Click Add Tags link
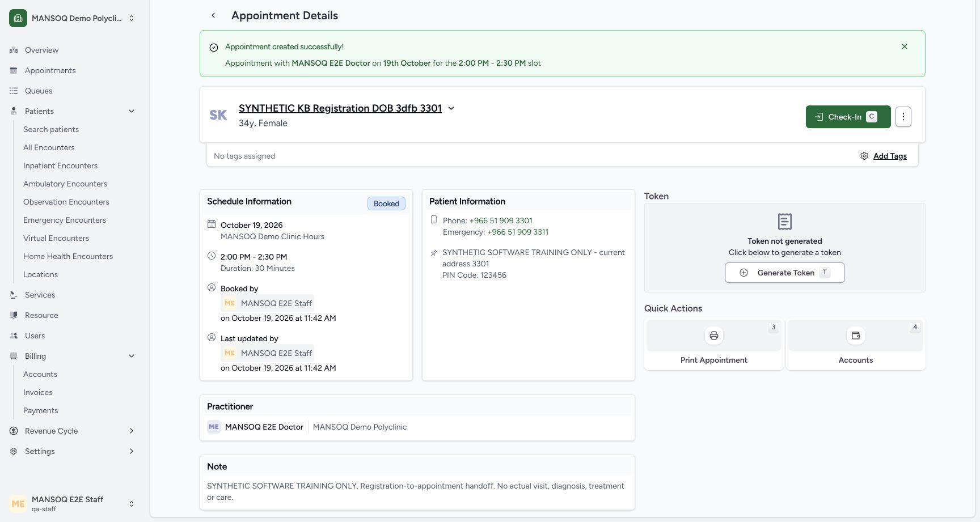 tap(890, 156)
